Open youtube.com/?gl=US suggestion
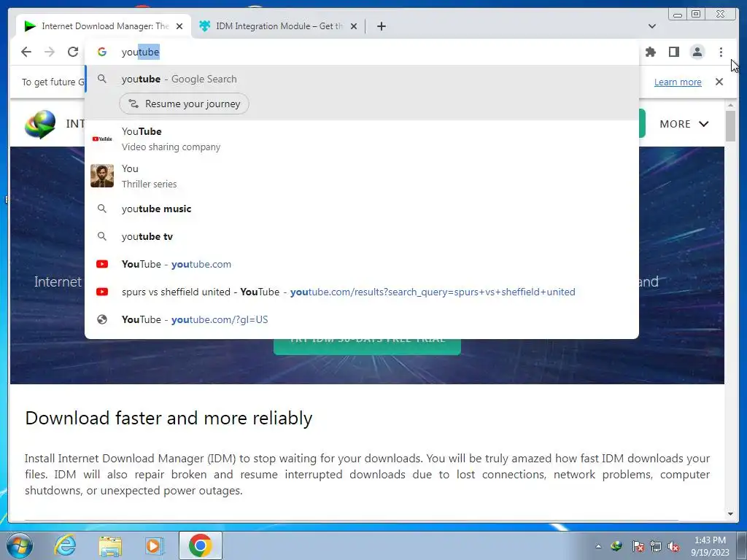This screenshot has width=747, height=560. (x=362, y=319)
